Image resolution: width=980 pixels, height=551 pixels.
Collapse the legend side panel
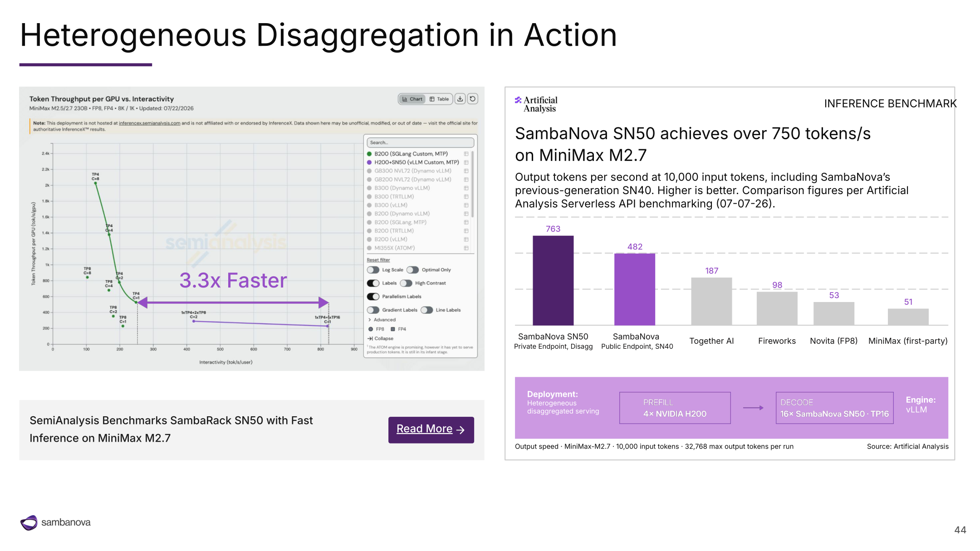point(380,339)
